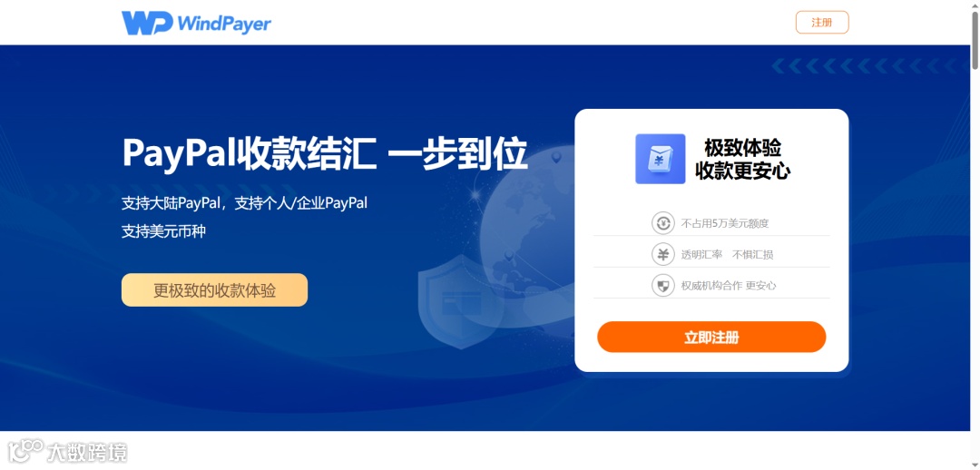Click the scrollbar up arrow
The image size is (980, 470).
[975, 5]
